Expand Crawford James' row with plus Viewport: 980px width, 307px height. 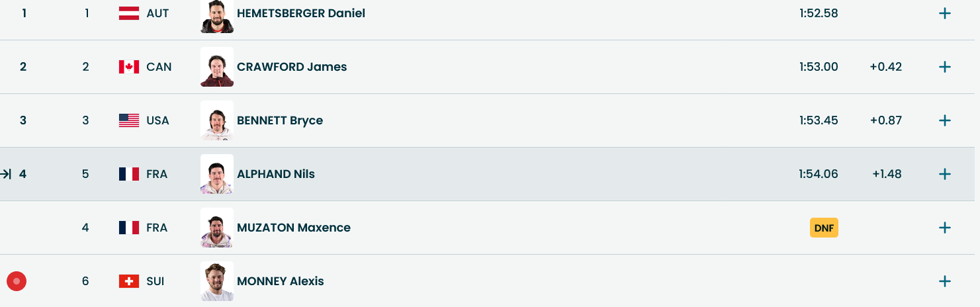(x=945, y=67)
